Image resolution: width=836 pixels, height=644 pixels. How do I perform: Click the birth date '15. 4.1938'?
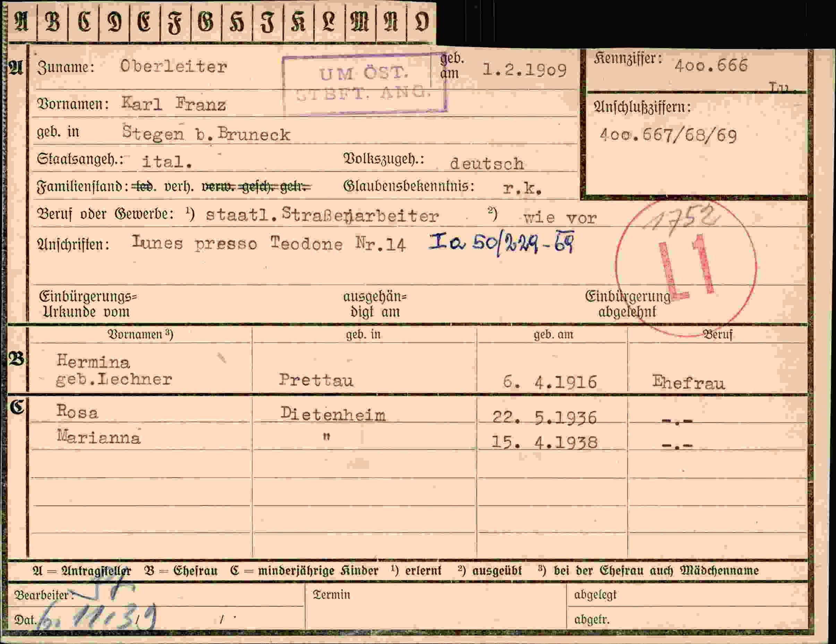click(x=544, y=443)
